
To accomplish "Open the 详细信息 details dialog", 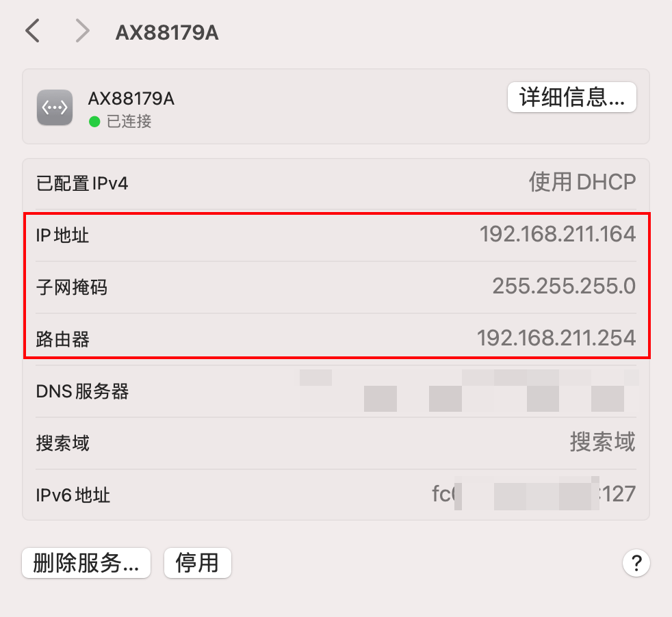I will [571, 98].
